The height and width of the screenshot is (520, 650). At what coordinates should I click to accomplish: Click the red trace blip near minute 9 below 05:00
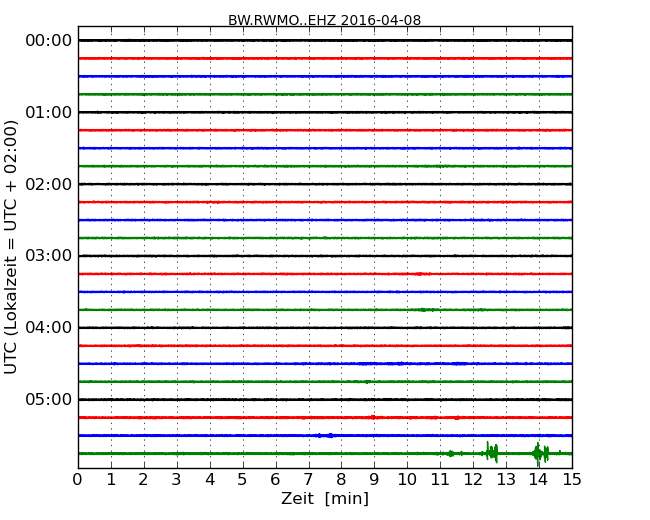coord(374,417)
